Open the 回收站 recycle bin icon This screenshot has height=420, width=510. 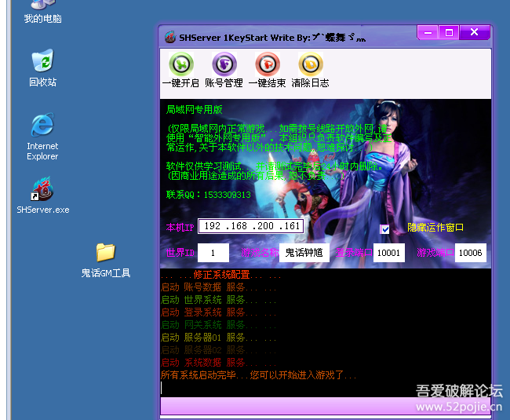[42, 68]
